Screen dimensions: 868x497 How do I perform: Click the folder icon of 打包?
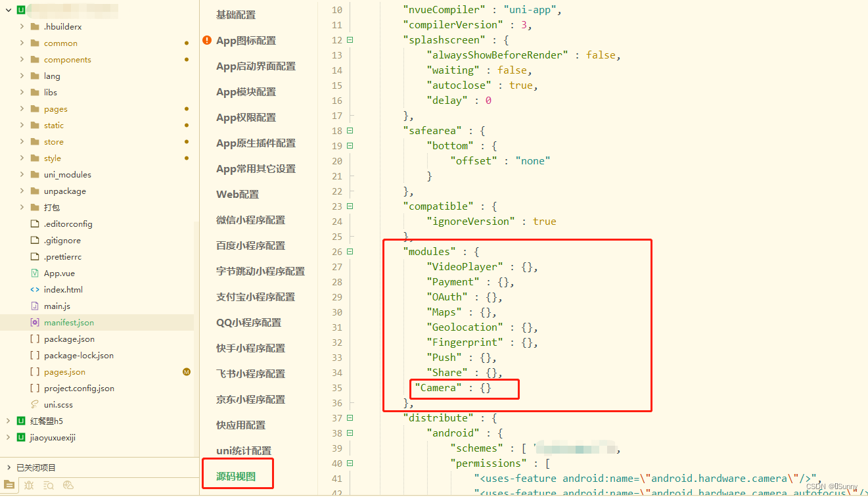[35, 207]
